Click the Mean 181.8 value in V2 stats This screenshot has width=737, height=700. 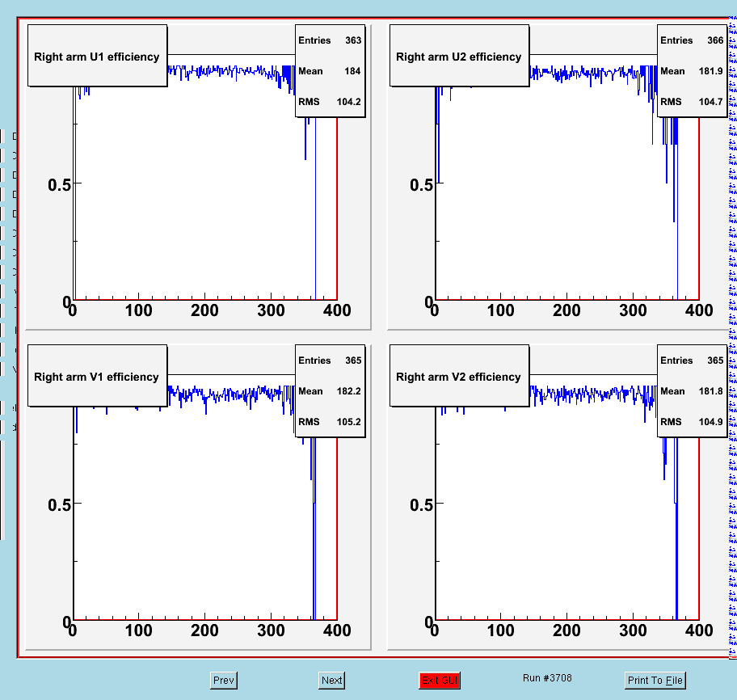tap(710, 391)
